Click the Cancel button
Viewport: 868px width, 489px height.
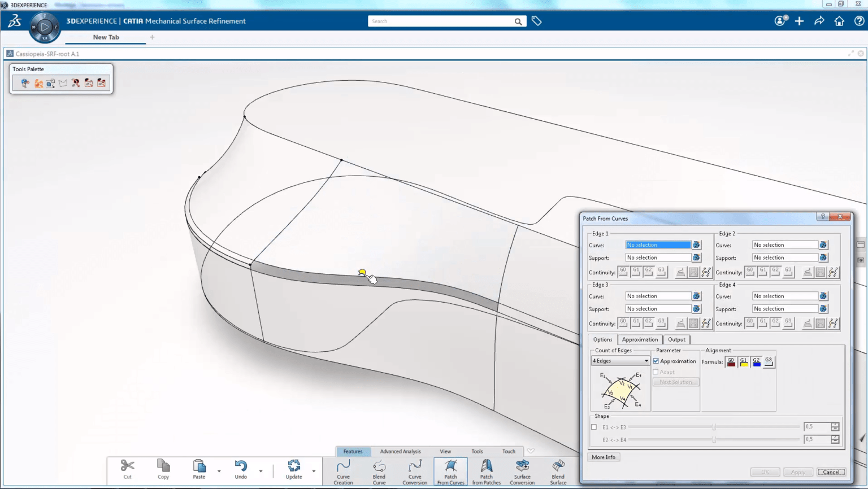coord(831,472)
